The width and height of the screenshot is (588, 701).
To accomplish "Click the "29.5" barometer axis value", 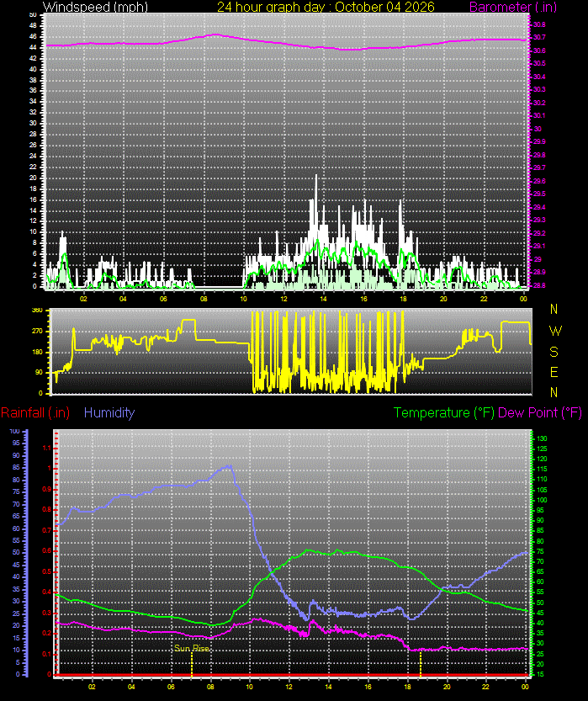I will coord(539,194).
